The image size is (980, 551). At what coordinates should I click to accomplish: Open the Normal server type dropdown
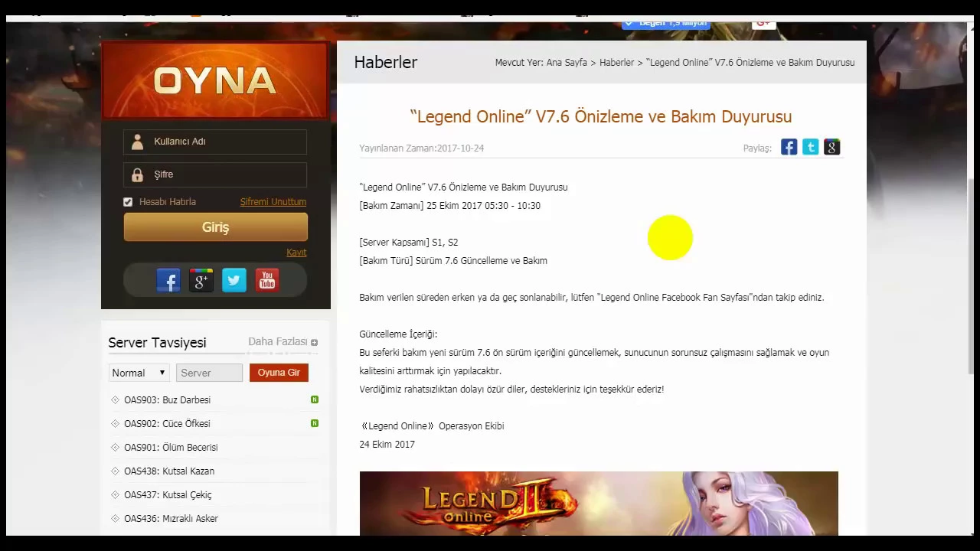(x=139, y=373)
